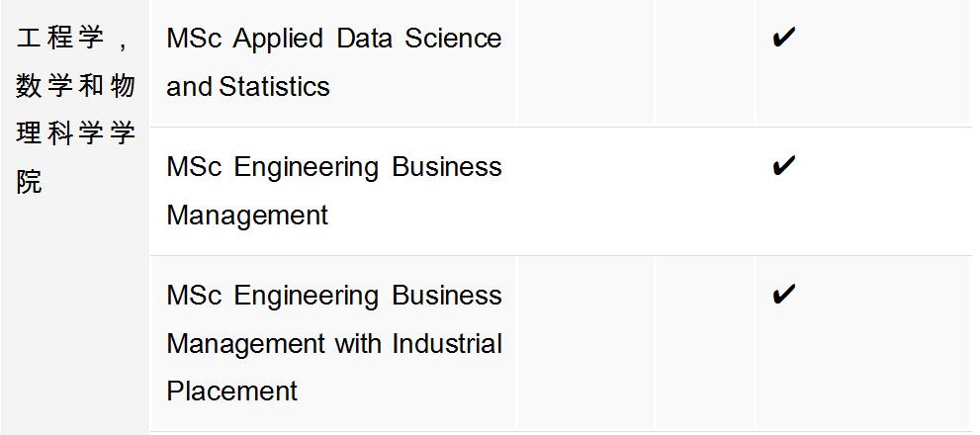Click first empty cell after Applied Data Science

(584, 62)
